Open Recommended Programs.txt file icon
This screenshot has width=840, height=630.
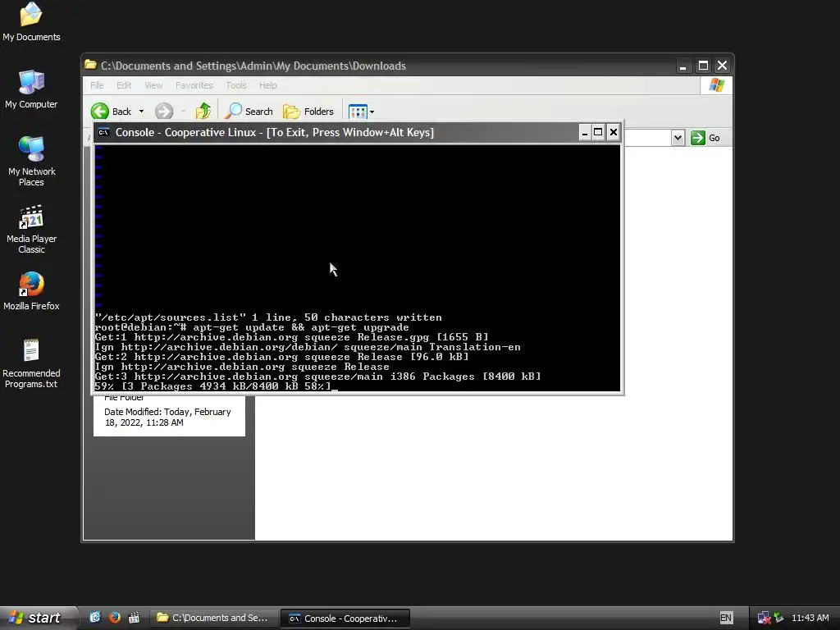point(31,363)
